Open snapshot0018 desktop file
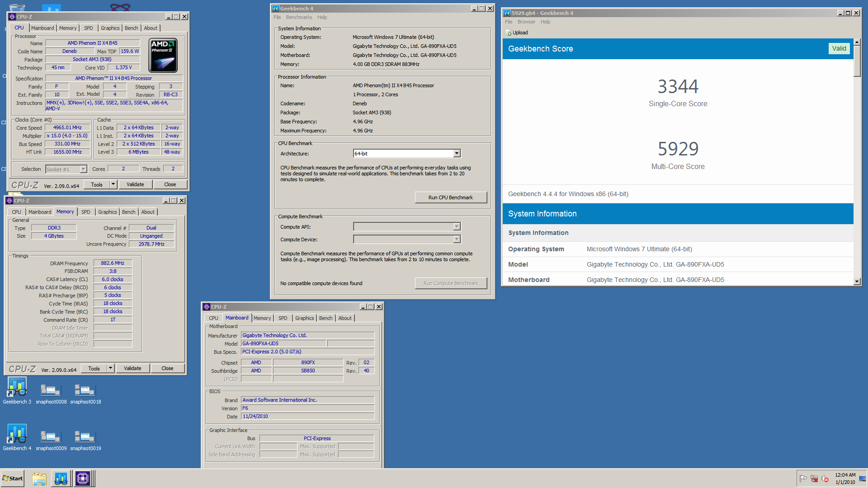Screen dimensions: 868x488 [85, 393]
